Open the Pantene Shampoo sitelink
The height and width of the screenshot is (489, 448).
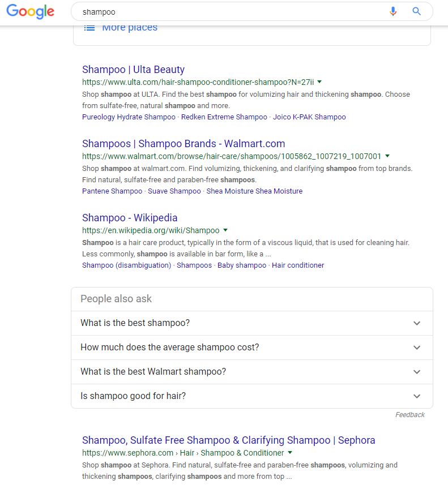click(x=112, y=191)
